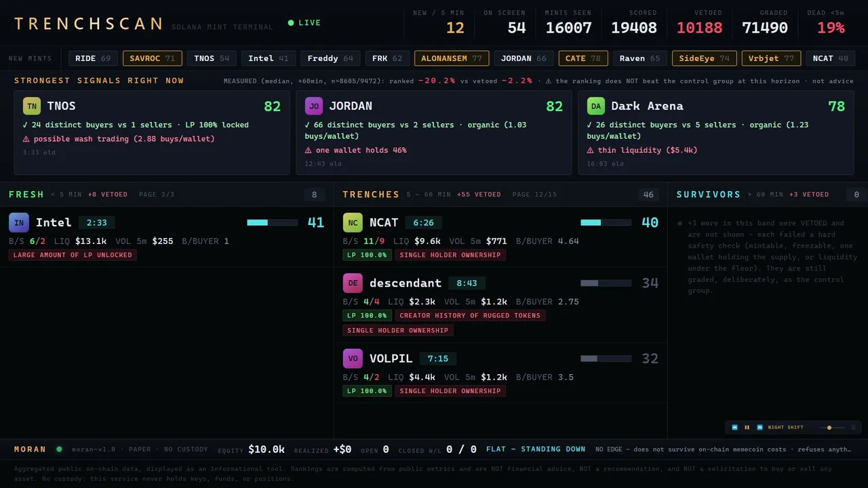Select the TNOS 54 mint chip
Screen dimensions: 868x488
point(212,58)
